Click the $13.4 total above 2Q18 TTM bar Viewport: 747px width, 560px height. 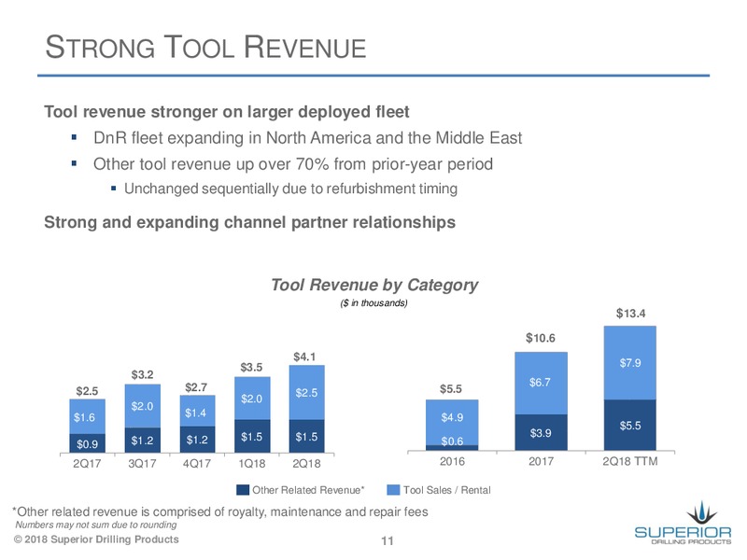pos(630,314)
